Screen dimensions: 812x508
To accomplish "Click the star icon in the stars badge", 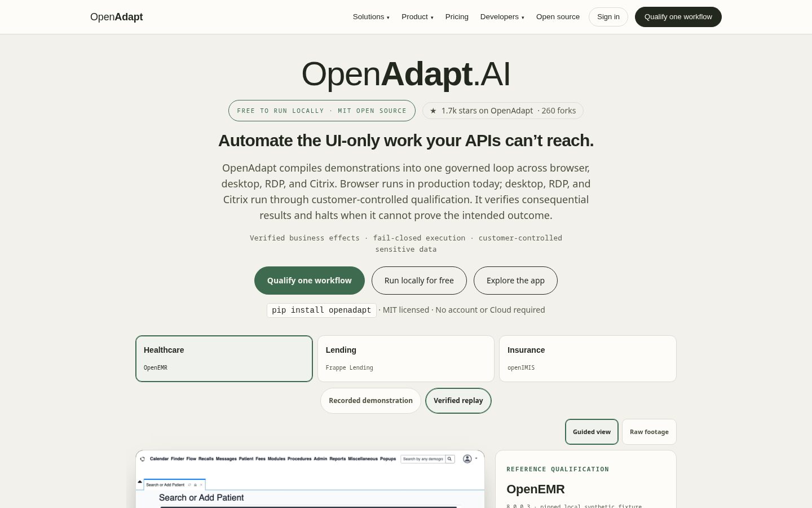I will pyautogui.click(x=433, y=111).
